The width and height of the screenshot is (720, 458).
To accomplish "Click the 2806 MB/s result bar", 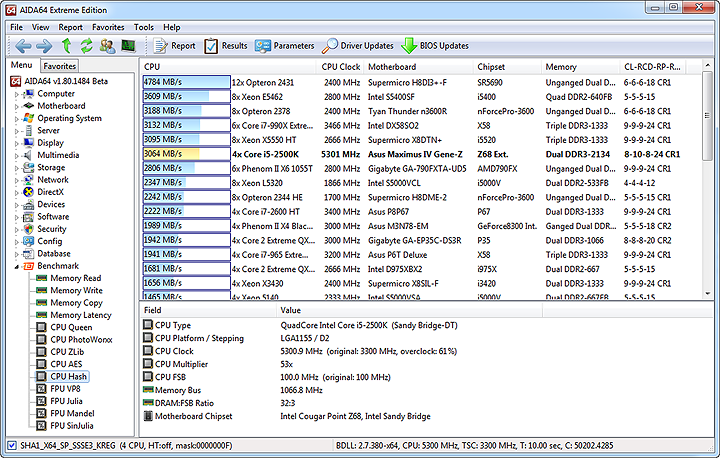I will 186,168.
